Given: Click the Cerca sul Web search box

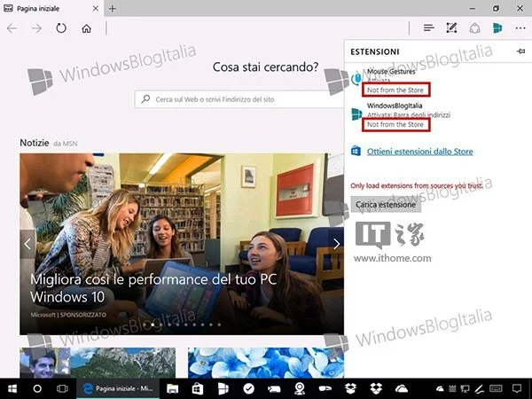Looking at the screenshot, I should [x=239, y=99].
